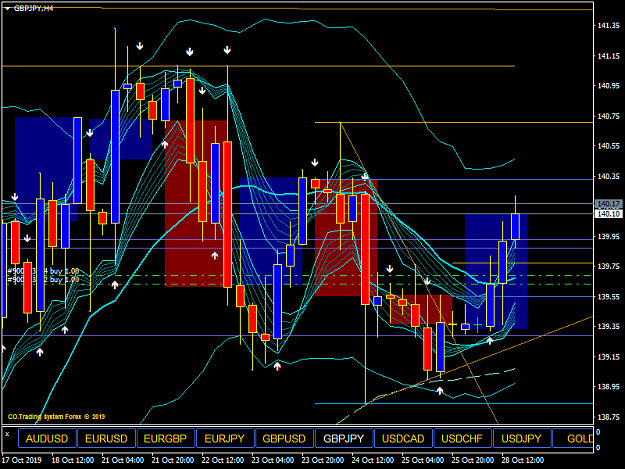
Task: Open the EURGBP chart button
Action: point(165,439)
